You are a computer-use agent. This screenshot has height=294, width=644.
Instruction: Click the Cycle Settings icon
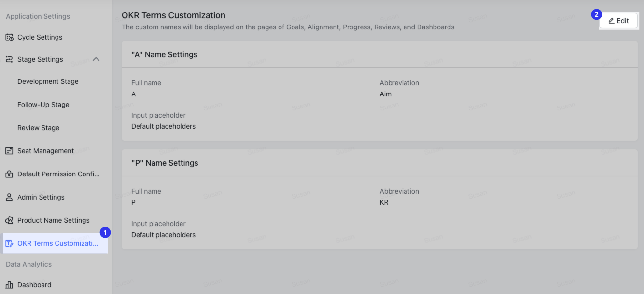tap(8, 37)
